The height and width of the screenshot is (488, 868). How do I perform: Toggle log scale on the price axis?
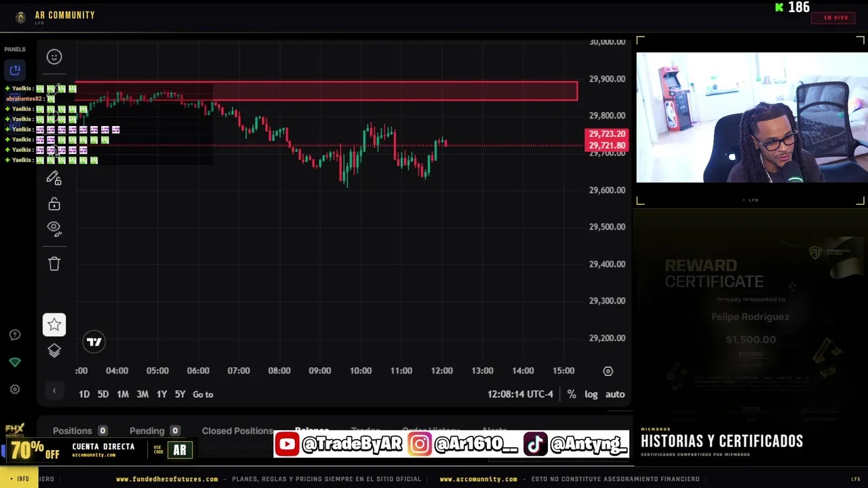click(591, 394)
